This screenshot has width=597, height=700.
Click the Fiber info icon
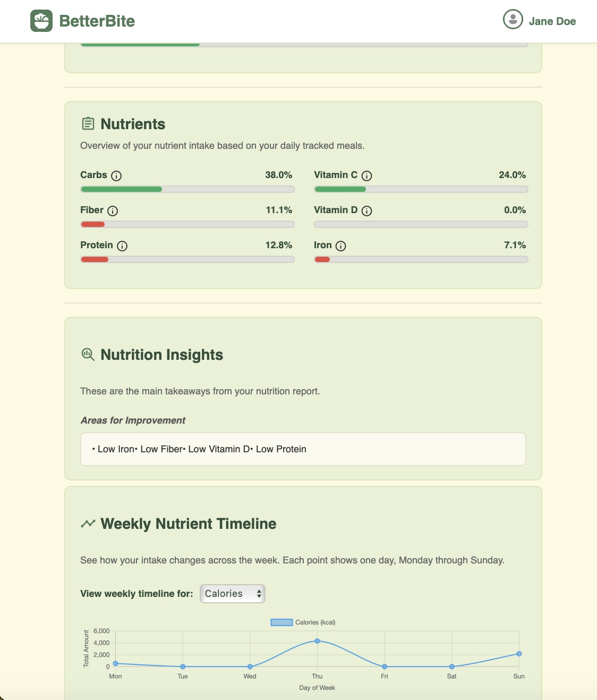pos(112,211)
